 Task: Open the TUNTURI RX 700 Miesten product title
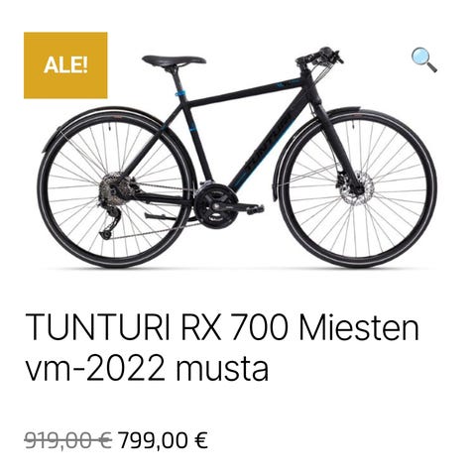coord(222,328)
